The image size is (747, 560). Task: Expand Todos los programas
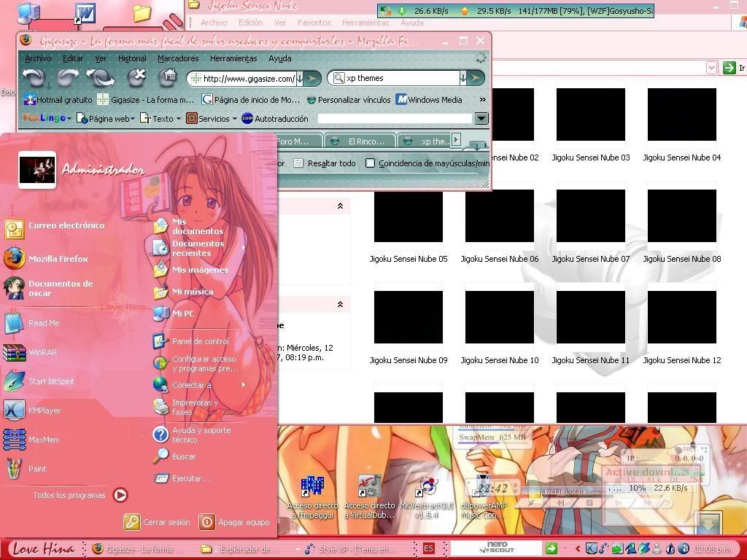(x=80, y=495)
